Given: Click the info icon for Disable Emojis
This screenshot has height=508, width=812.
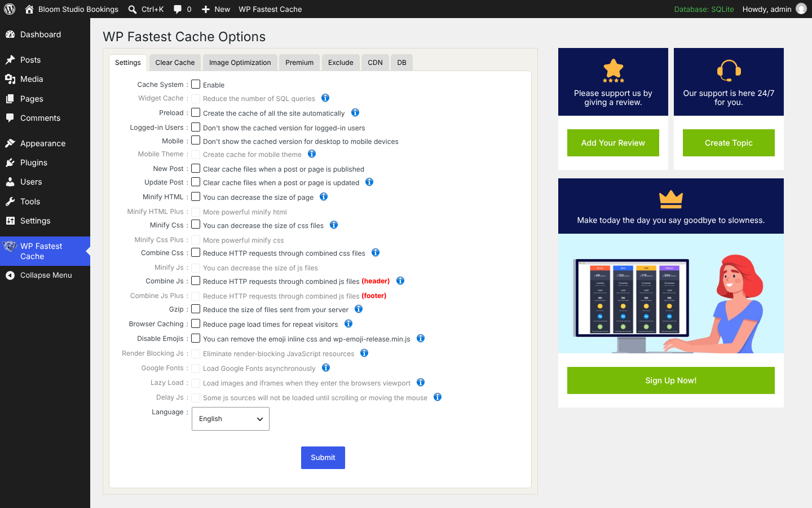Looking at the screenshot, I should (x=421, y=338).
